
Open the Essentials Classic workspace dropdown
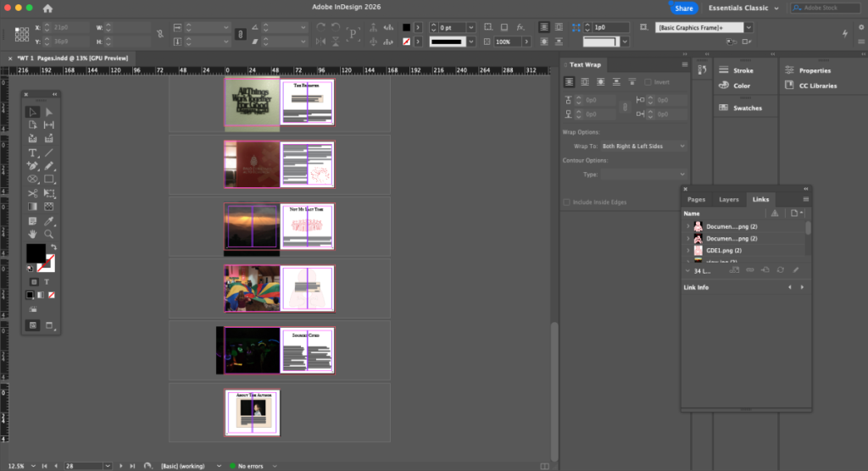(743, 8)
